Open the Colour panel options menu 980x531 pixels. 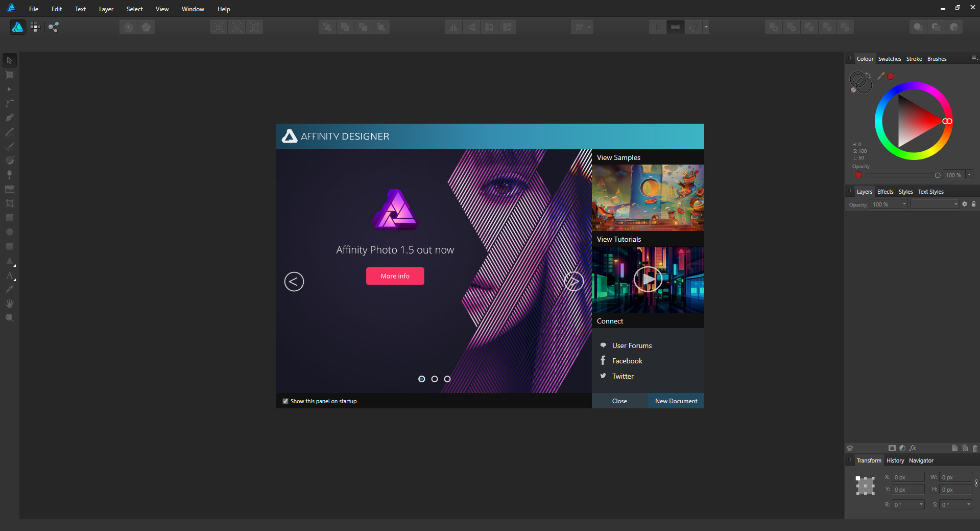point(974,58)
